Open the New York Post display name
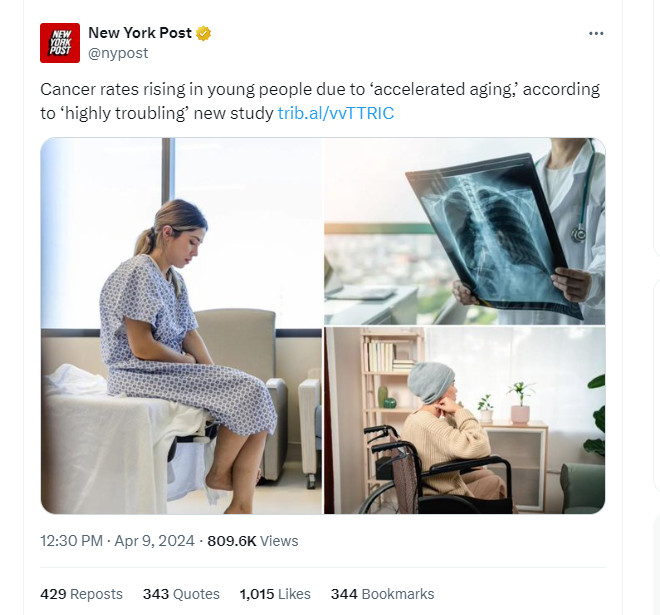This screenshot has height=615, width=660. 140,33
